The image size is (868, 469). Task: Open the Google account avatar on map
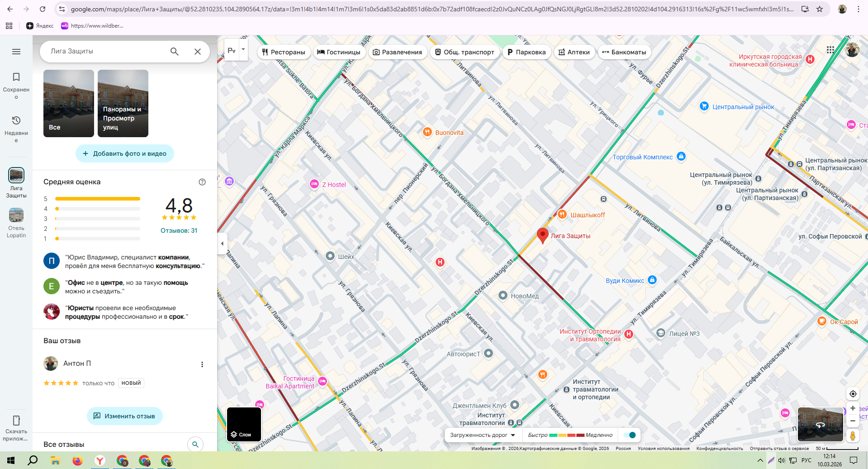852,50
